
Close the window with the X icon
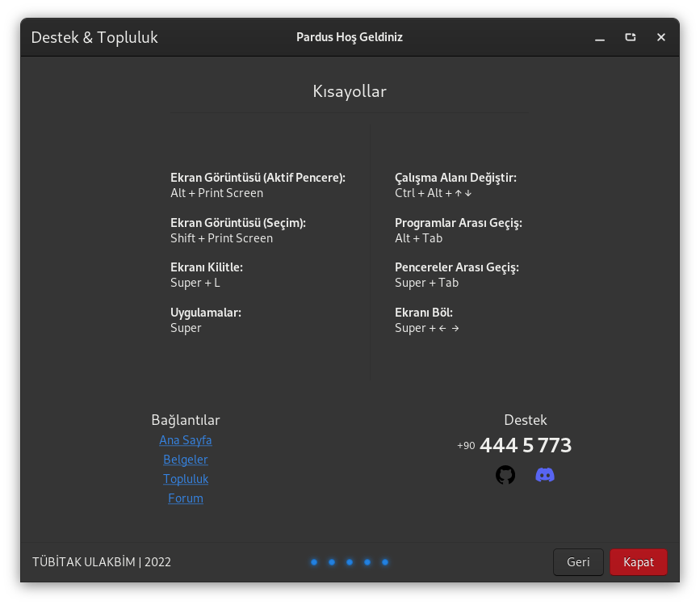[x=661, y=37]
